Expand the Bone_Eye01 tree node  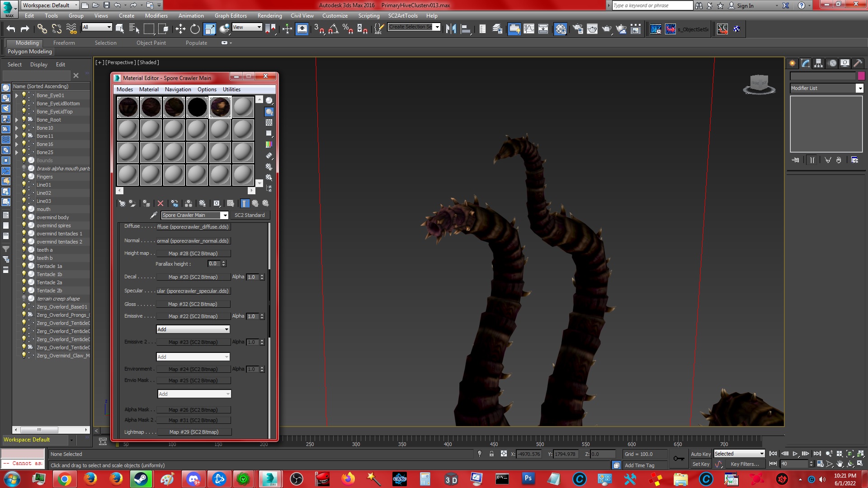[x=17, y=95]
